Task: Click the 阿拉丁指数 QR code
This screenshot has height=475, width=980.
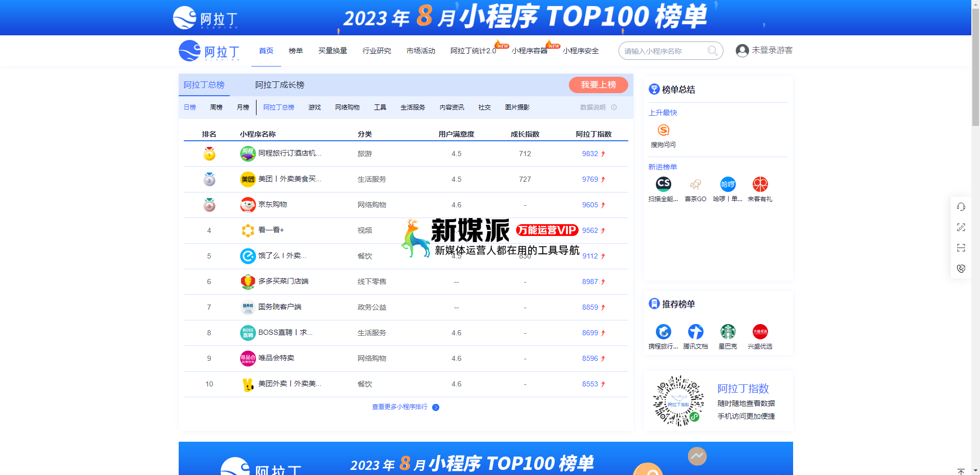Action: tap(678, 401)
